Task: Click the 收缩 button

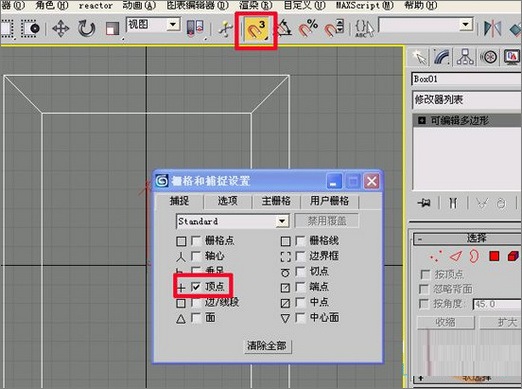Action: click(446, 322)
